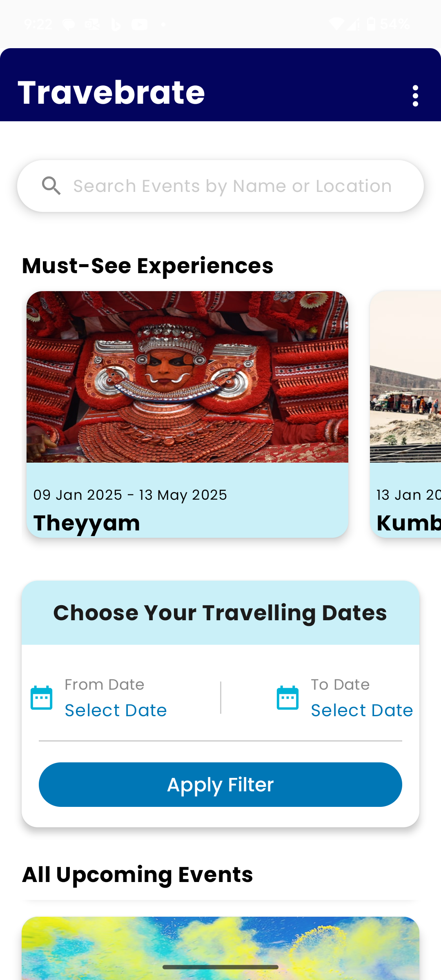Screen dimensions: 441x980
Task: Select a From Date for travel filter
Action: pyautogui.click(x=116, y=710)
